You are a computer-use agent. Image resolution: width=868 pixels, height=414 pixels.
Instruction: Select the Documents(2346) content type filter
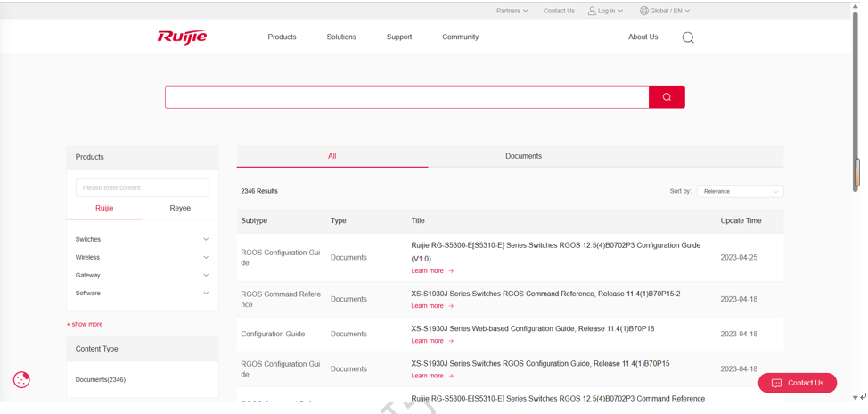click(x=101, y=379)
